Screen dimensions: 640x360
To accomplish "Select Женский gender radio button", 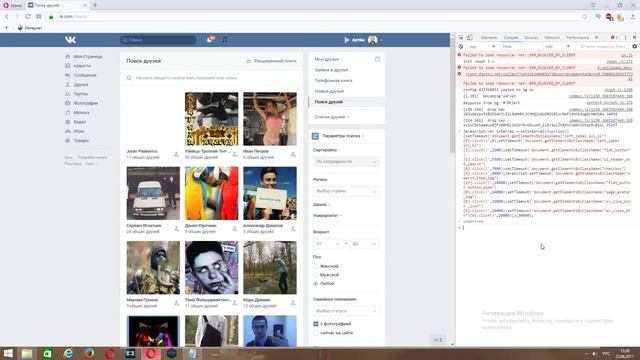I will click(316, 266).
